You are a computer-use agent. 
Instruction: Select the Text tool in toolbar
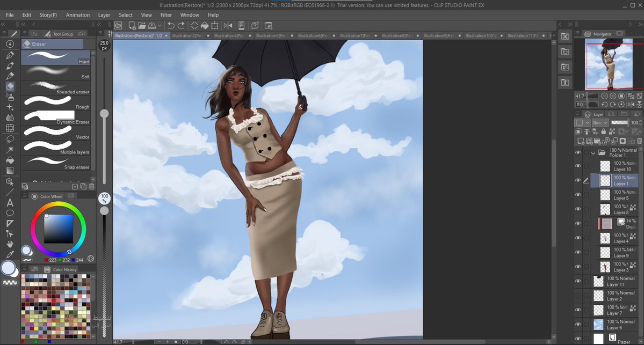10,203
